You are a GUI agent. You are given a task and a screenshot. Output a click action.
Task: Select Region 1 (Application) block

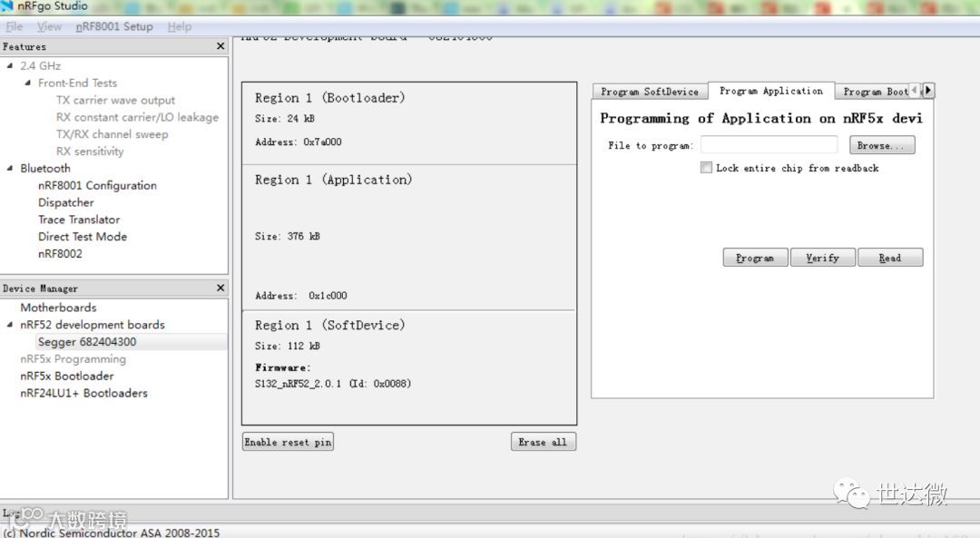click(409, 238)
